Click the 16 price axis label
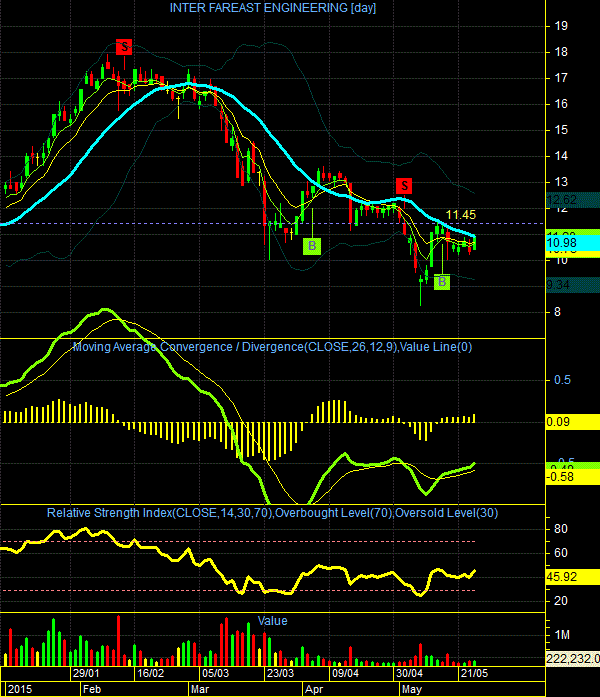The width and height of the screenshot is (600, 697). [x=561, y=104]
